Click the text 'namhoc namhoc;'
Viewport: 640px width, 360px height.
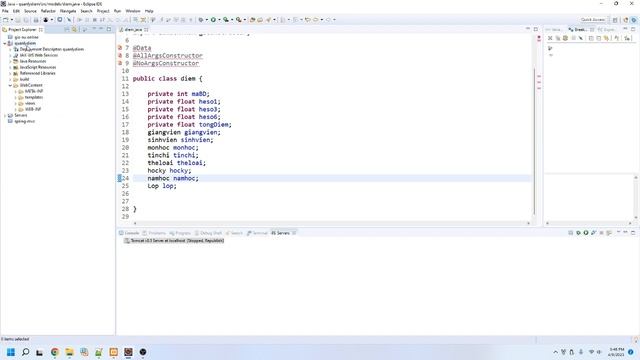pyautogui.click(x=173, y=178)
